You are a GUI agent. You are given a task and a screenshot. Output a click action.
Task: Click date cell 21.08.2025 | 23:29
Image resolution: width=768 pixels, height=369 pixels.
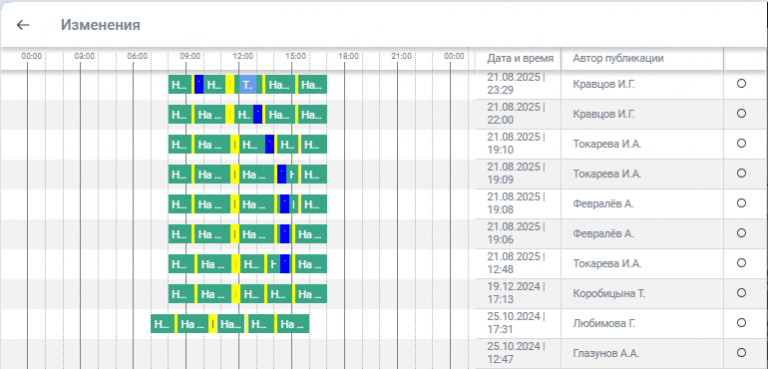pos(516,84)
